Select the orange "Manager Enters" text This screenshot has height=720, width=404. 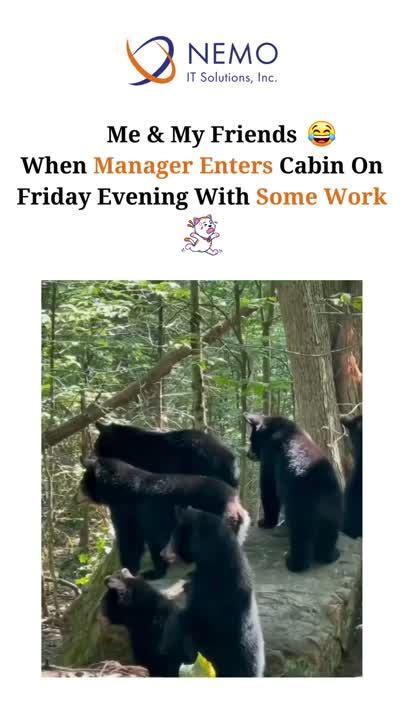point(183,166)
